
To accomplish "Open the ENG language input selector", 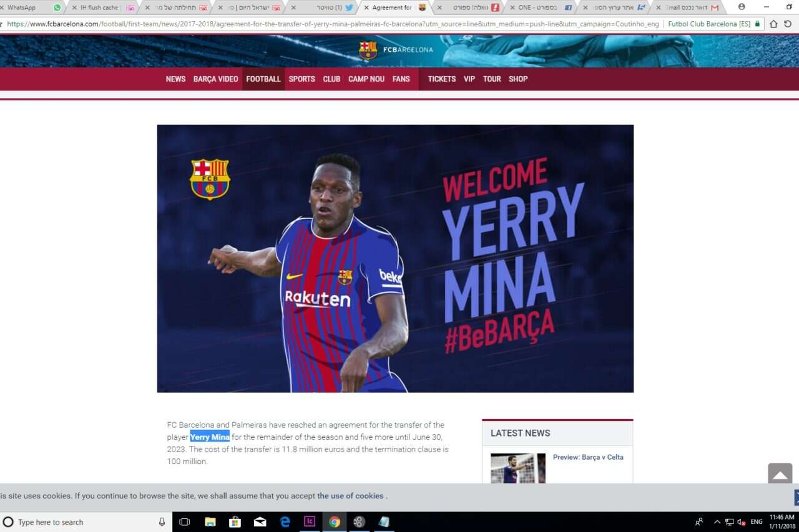I will (x=756, y=522).
